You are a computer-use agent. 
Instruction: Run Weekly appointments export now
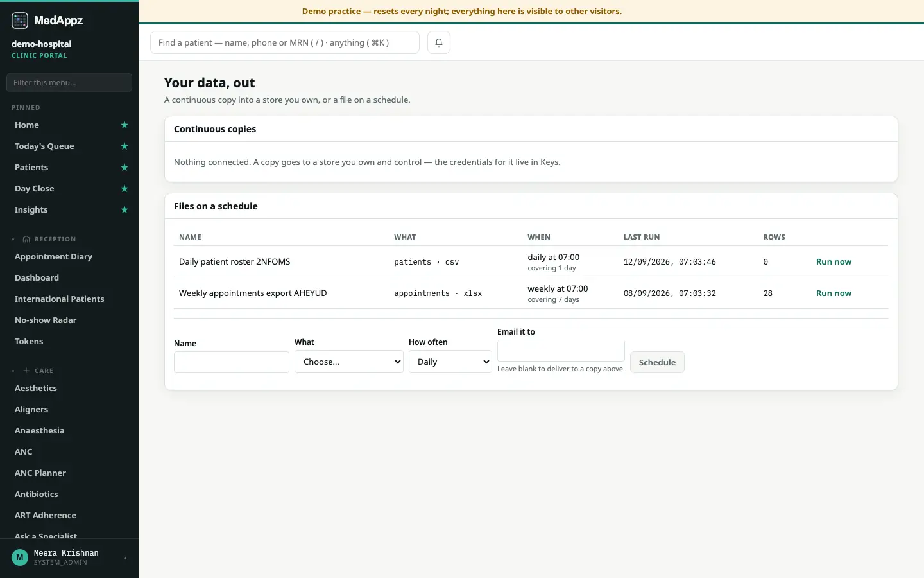coord(834,293)
